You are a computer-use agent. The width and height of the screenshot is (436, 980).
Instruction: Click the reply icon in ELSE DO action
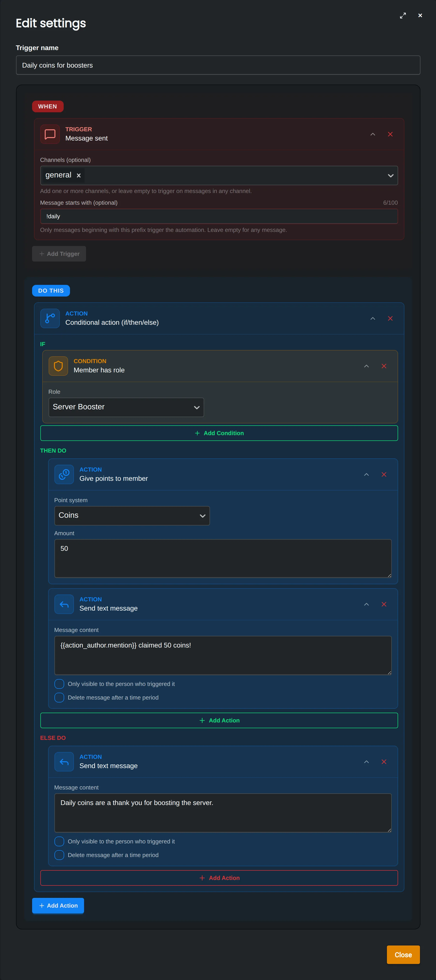pos(64,761)
